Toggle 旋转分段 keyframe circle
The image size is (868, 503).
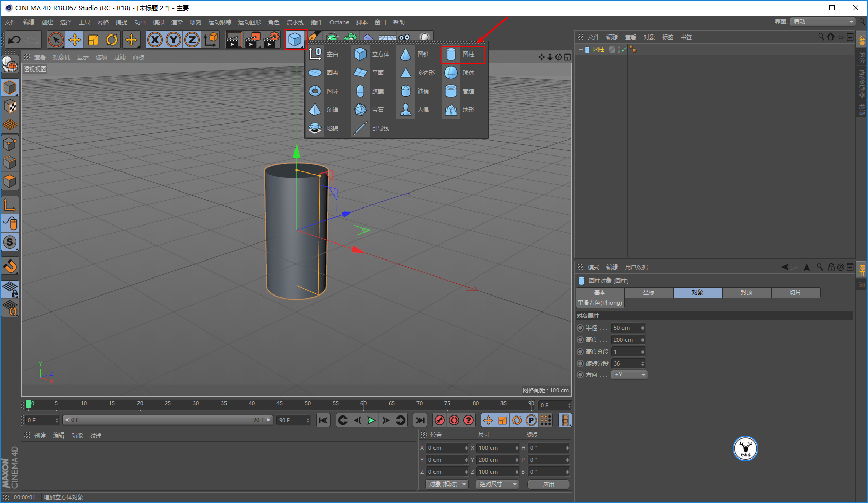click(x=580, y=363)
